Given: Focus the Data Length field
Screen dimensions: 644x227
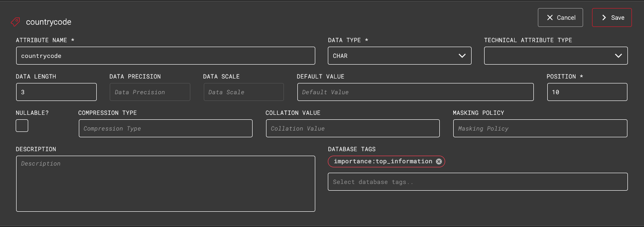Looking at the screenshot, I should coord(56,92).
